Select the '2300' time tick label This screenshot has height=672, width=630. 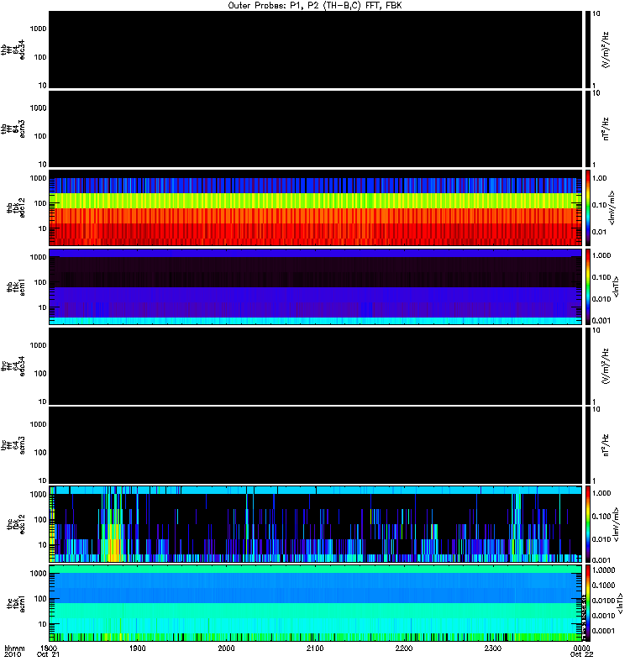[x=493, y=648]
